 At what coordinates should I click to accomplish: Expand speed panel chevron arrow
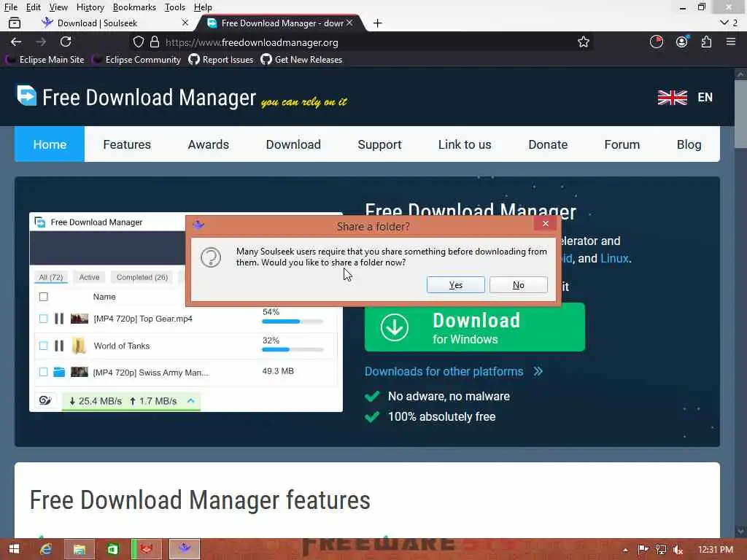tap(191, 401)
